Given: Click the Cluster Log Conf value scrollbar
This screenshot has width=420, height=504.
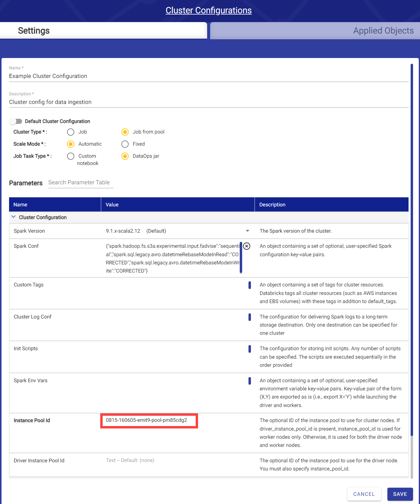Looking at the screenshot, I should tap(250, 317).
